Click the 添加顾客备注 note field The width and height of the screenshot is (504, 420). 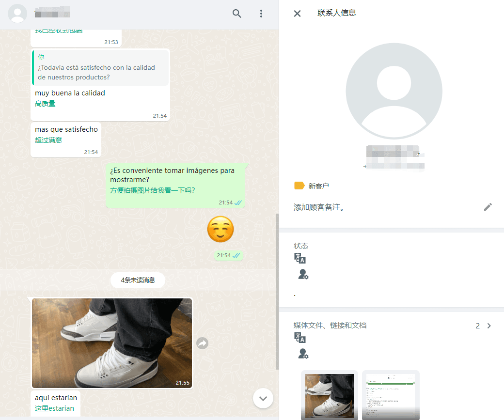[x=319, y=207]
